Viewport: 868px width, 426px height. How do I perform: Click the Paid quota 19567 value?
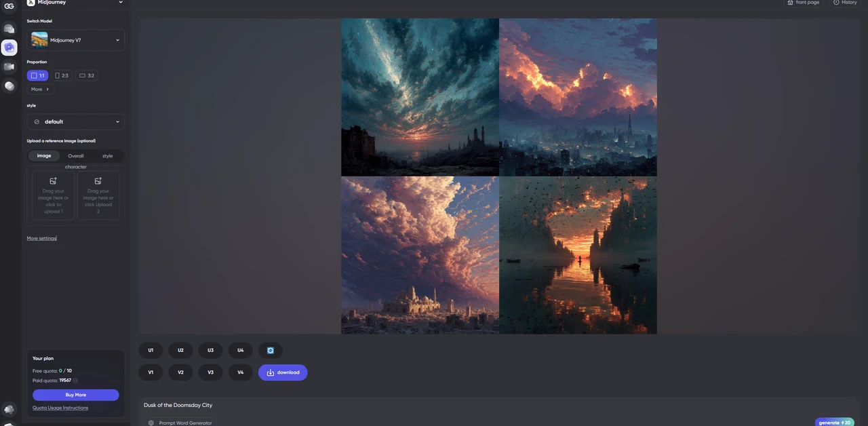pyautogui.click(x=65, y=381)
